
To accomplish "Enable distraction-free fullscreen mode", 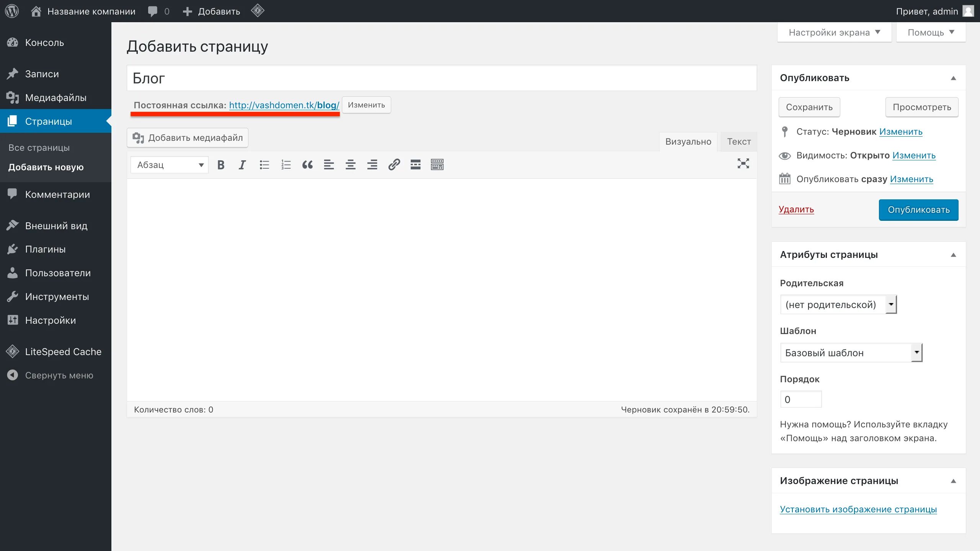I will pos(743,164).
